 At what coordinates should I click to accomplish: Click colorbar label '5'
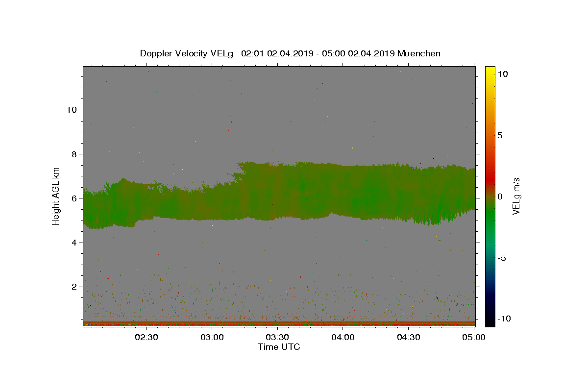pyautogui.click(x=500, y=135)
